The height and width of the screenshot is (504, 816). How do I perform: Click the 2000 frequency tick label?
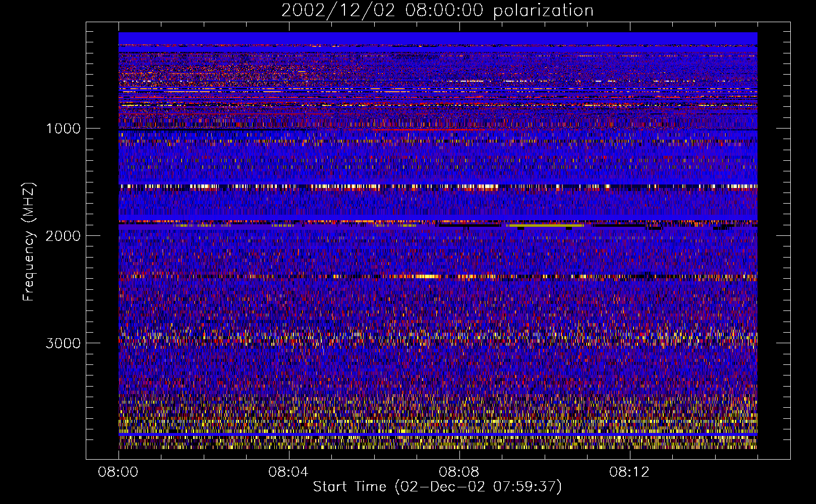coord(63,236)
